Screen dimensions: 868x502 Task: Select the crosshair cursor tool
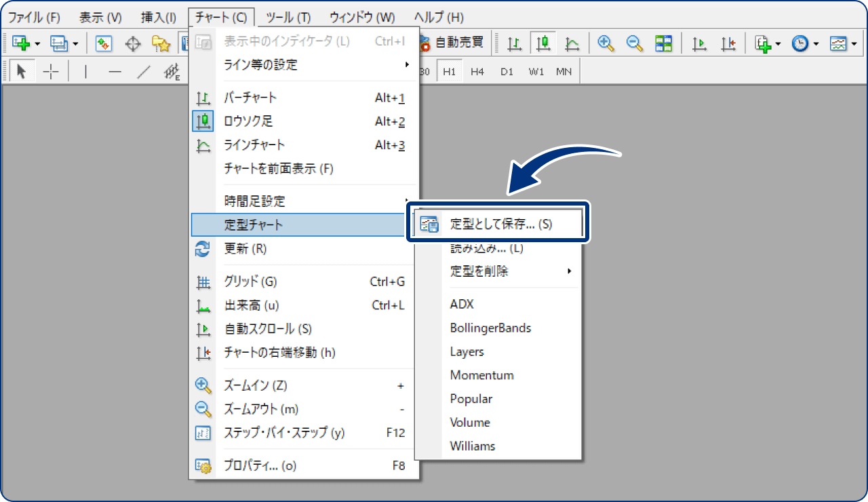(x=51, y=71)
